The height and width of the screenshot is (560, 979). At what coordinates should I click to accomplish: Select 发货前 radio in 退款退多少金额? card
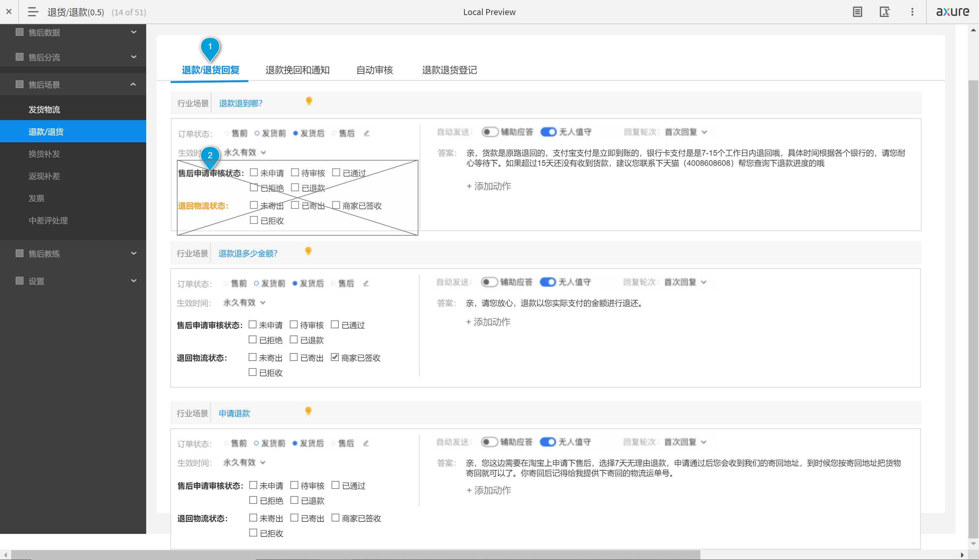point(256,284)
